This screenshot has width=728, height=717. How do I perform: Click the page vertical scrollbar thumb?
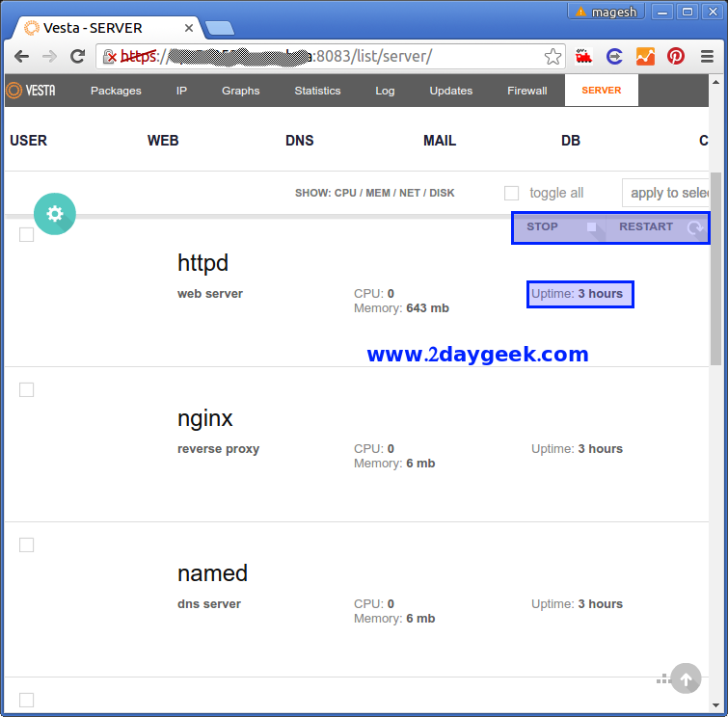click(x=715, y=269)
